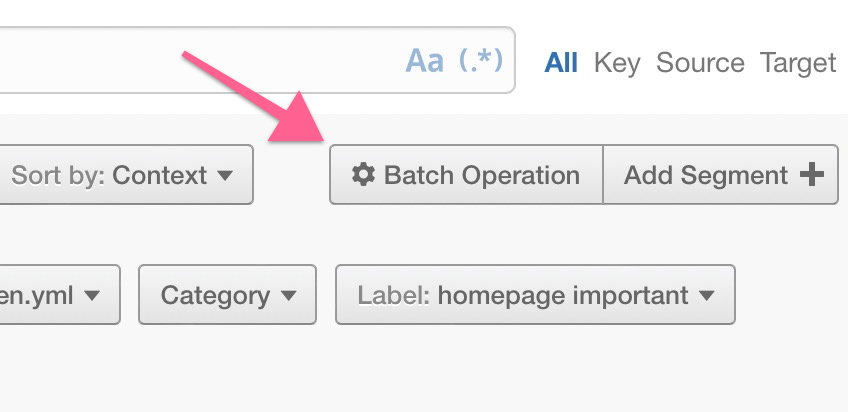Viewport: 848px width, 412px height.
Task: Switch search scope to Source
Action: point(700,63)
